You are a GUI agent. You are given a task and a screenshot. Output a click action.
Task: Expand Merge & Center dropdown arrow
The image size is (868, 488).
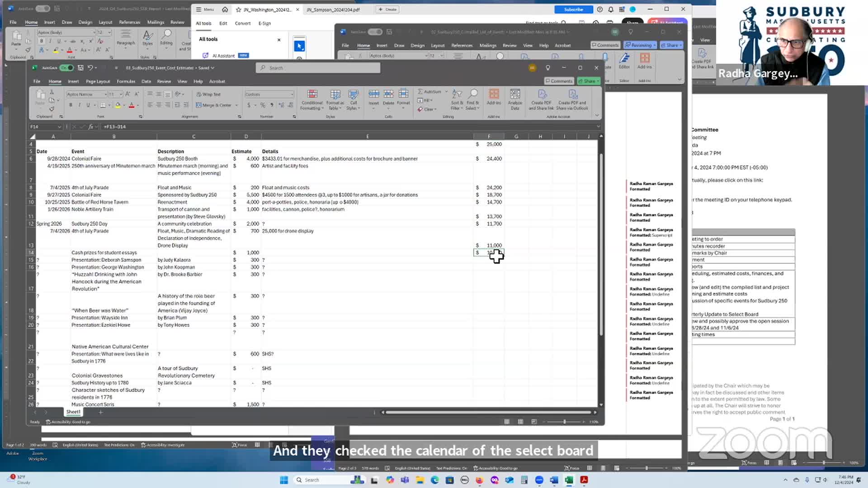point(236,105)
